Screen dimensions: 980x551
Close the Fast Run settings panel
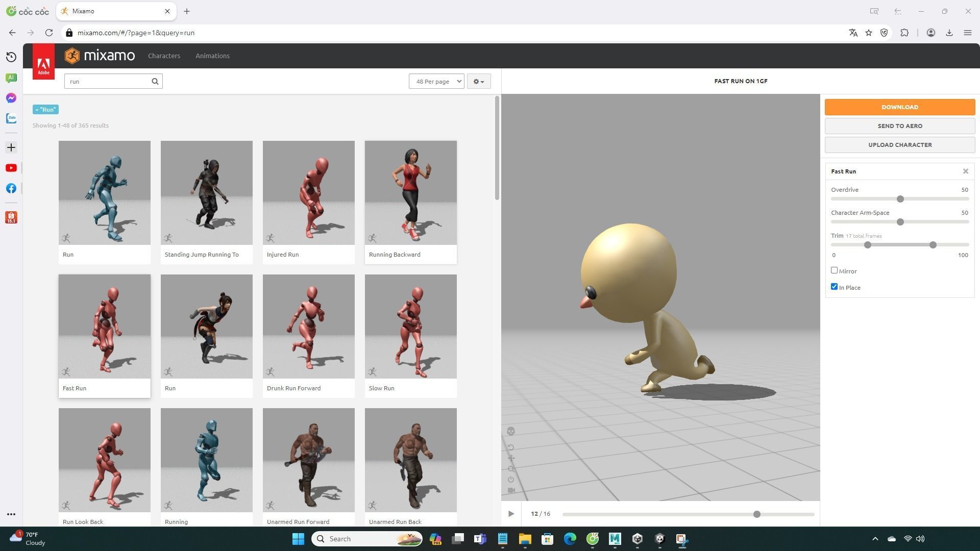[x=966, y=171]
